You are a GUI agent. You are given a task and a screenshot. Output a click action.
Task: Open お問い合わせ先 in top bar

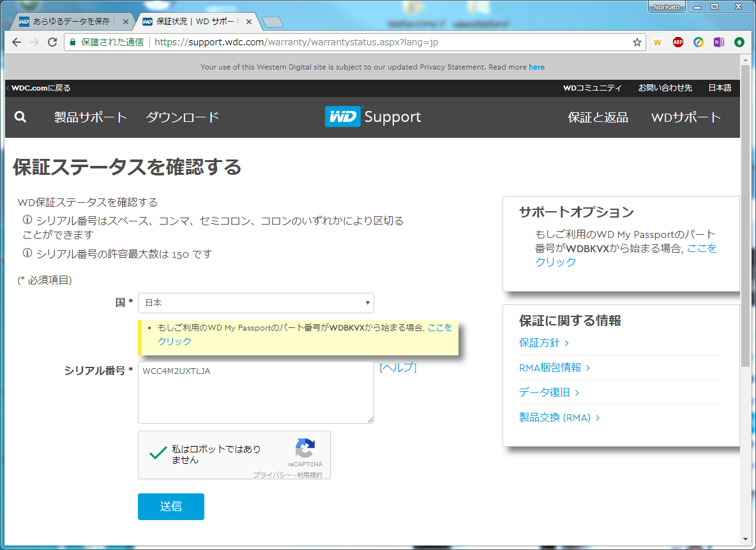pos(665,88)
